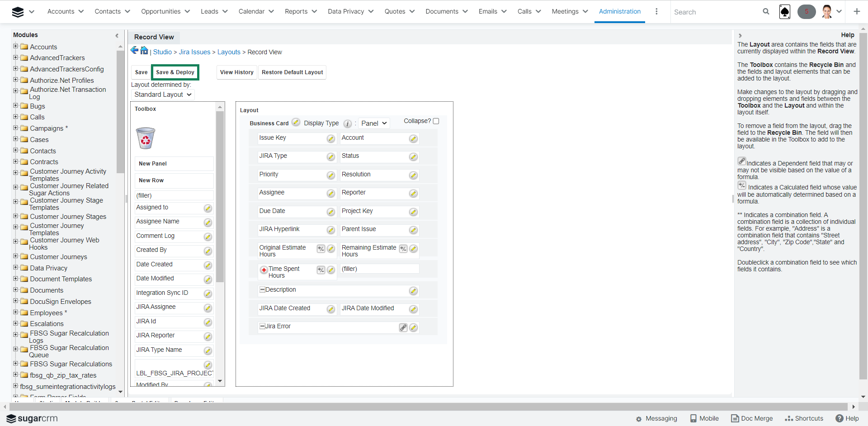Click the Studio home icon in breadcrumb

point(144,51)
